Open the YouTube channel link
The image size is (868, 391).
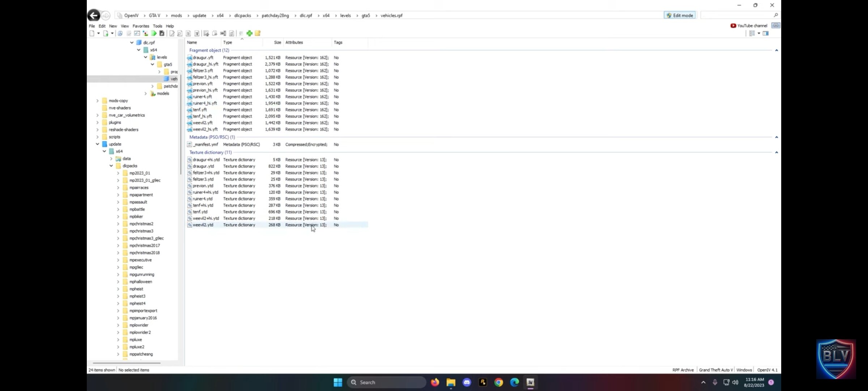pos(749,26)
